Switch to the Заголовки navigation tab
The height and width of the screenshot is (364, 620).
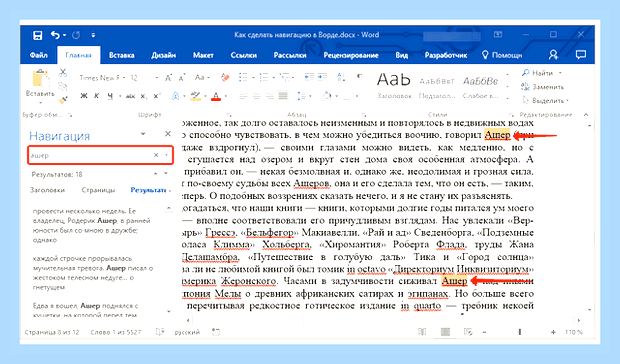pos(47,190)
